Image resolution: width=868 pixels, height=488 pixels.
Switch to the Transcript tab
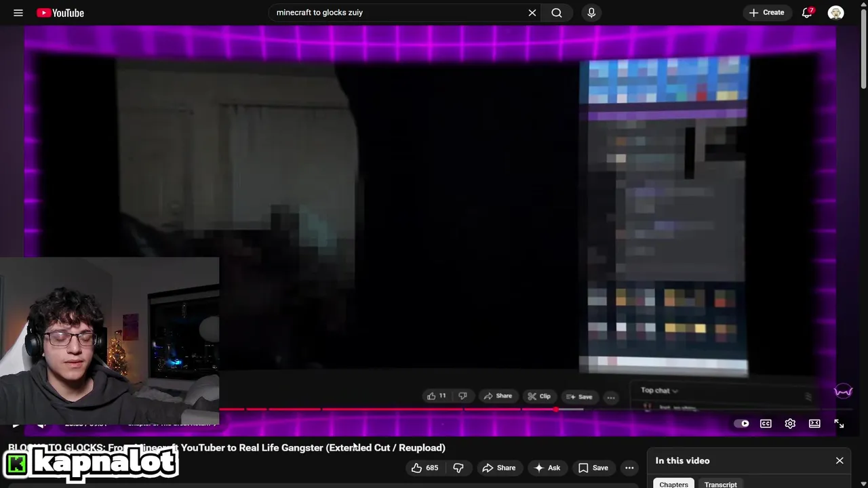point(720,484)
